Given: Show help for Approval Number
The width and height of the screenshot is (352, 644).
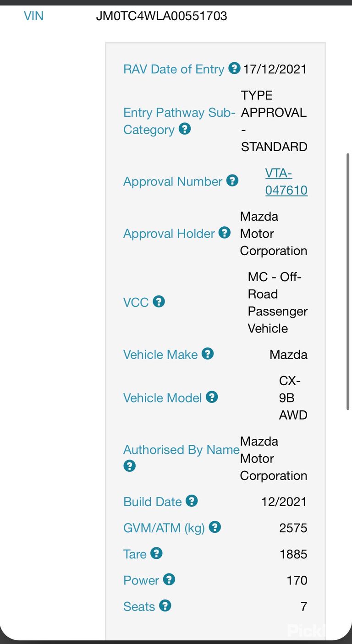Looking at the screenshot, I should tap(232, 180).
